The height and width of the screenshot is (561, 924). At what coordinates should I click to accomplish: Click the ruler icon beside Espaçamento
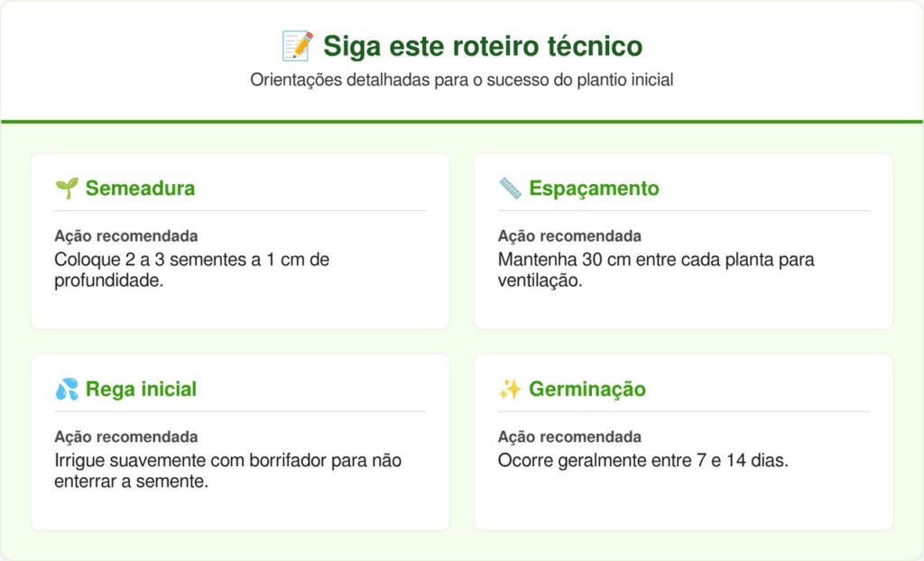(x=510, y=189)
